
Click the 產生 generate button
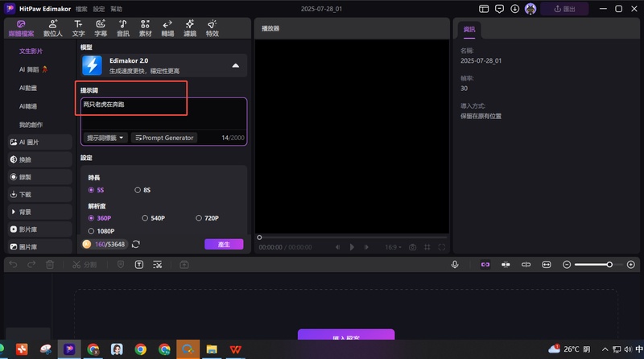(224, 245)
